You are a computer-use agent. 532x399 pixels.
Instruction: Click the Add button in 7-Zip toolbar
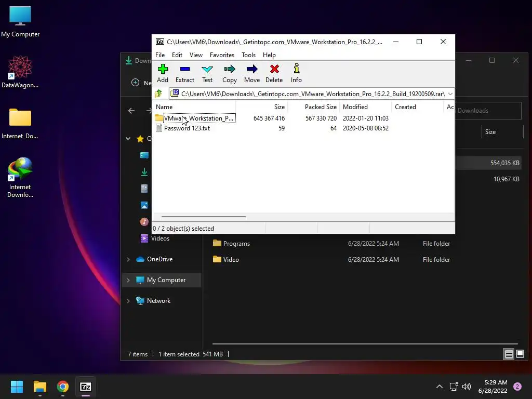coord(163,73)
